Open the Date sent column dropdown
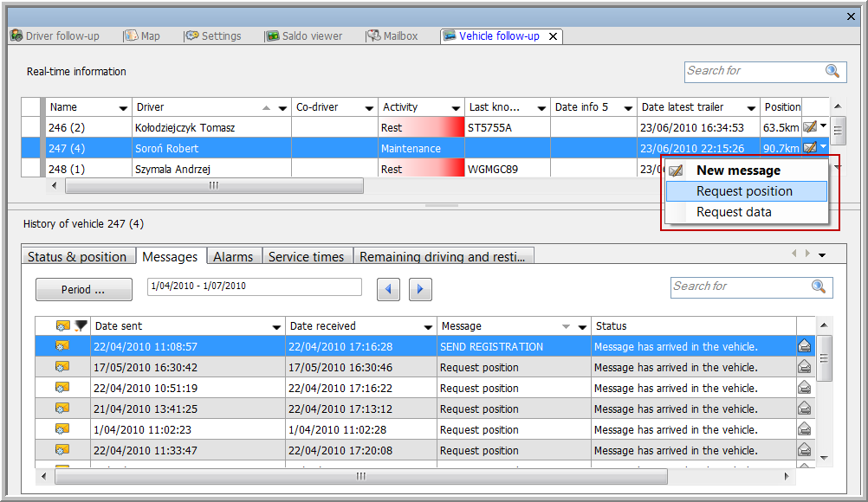 pos(276,327)
